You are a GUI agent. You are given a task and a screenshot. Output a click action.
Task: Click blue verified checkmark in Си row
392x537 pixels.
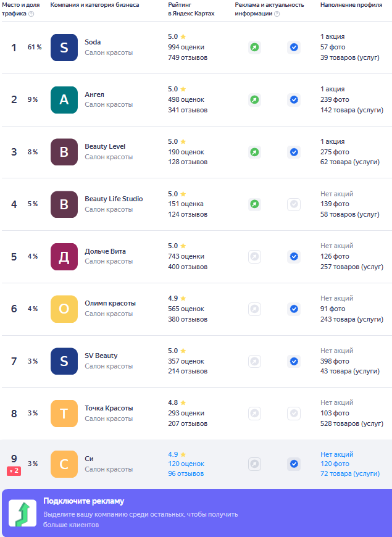click(x=294, y=464)
